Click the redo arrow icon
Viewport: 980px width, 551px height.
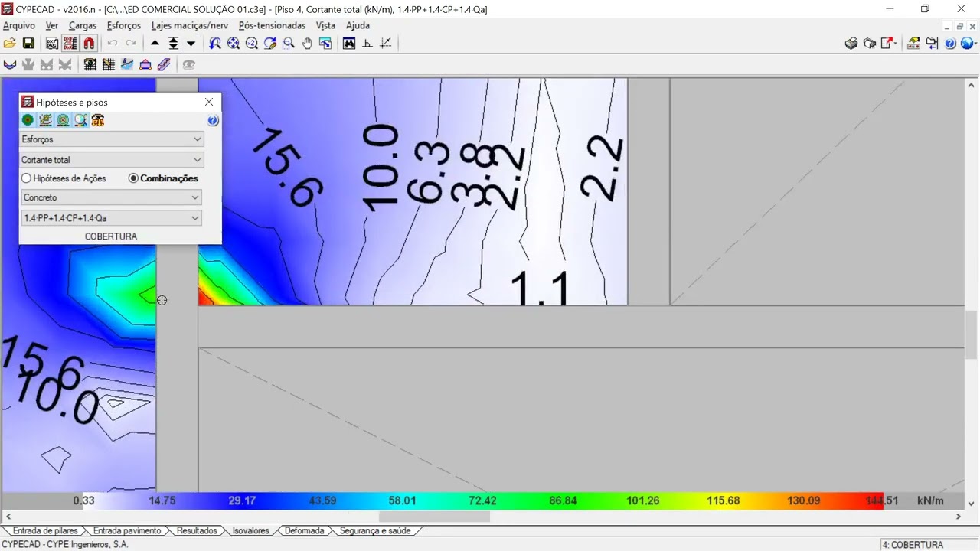pos(131,44)
